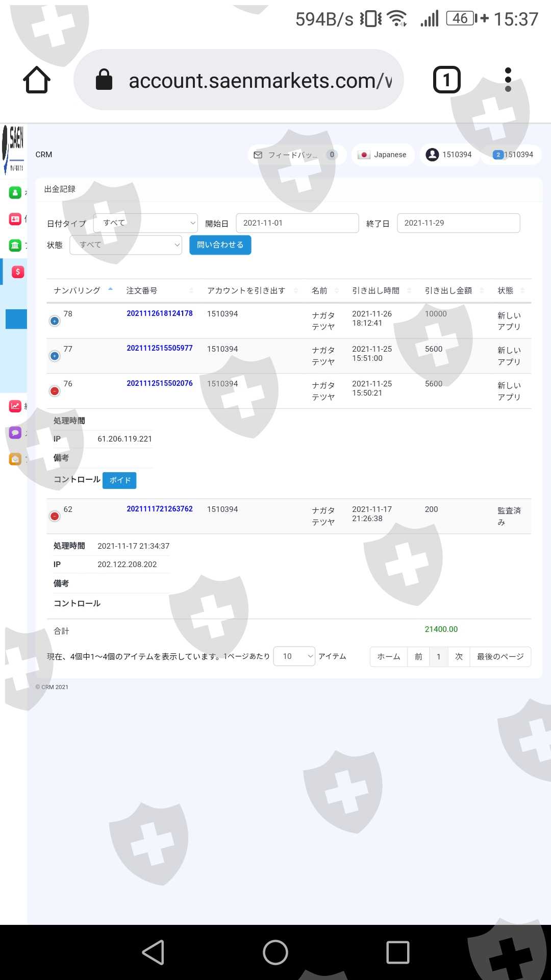
Task: Tap the padlock site security icon
Action: click(x=104, y=80)
